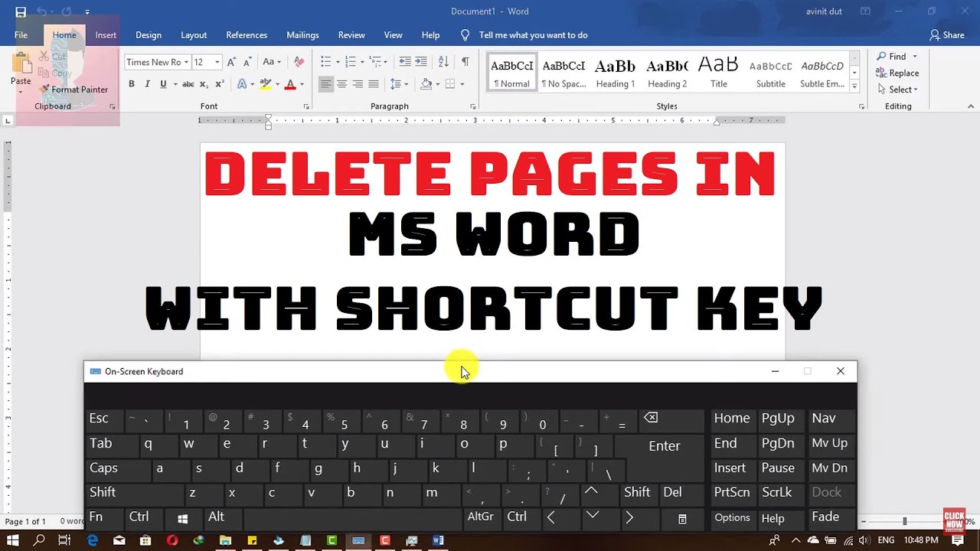Click the Underline button
The image size is (980, 551).
pos(163,84)
